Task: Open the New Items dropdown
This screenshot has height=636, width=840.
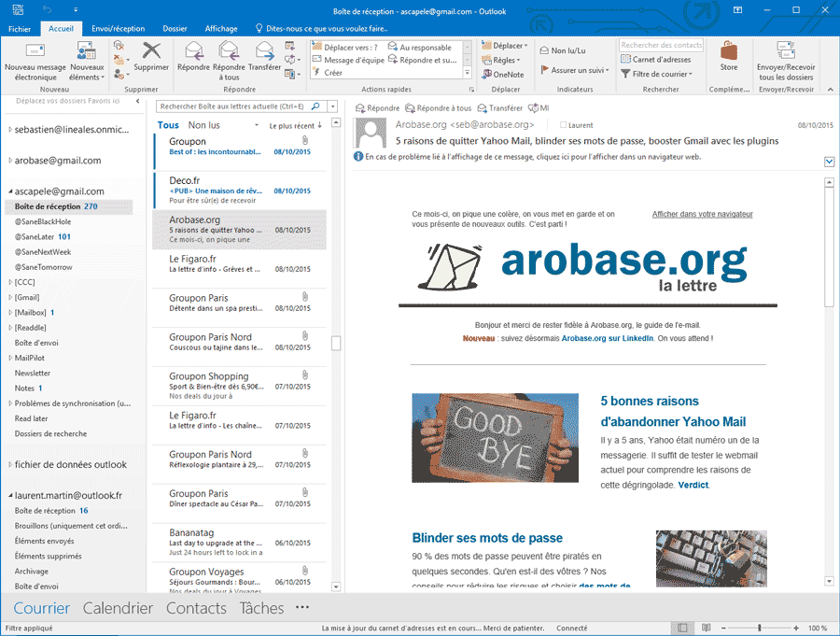Action: pos(87,63)
